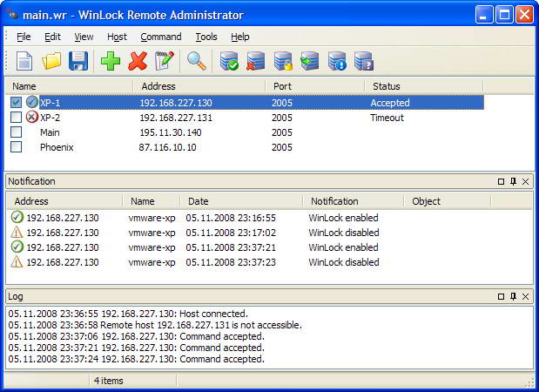This screenshot has height=392, width=539.
Task: Check the XP-2 host checkbox
Action: coord(17,118)
